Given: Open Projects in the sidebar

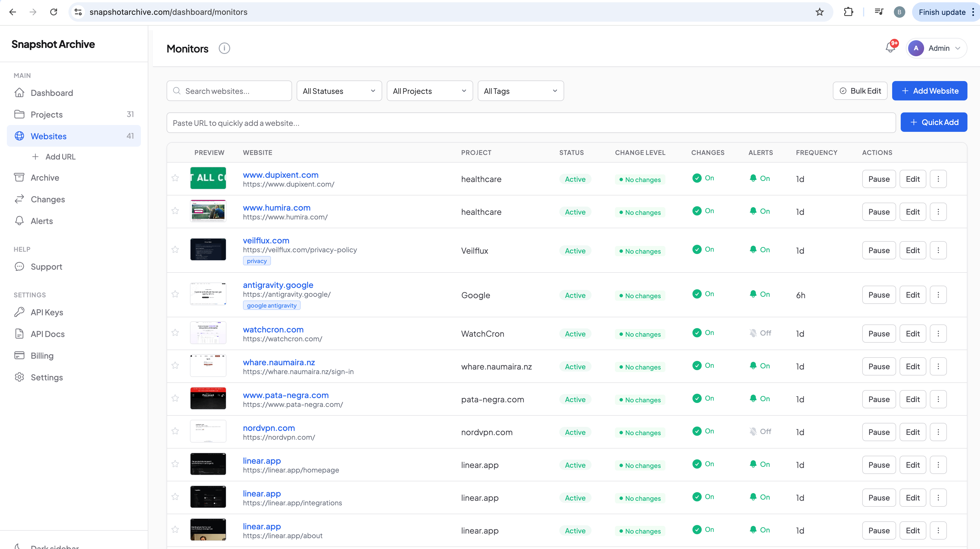Looking at the screenshot, I should click(74, 114).
